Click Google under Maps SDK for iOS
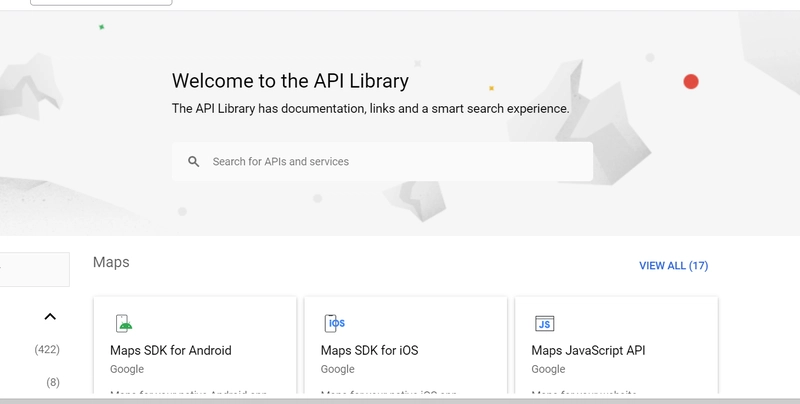800x404 pixels. point(338,369)
